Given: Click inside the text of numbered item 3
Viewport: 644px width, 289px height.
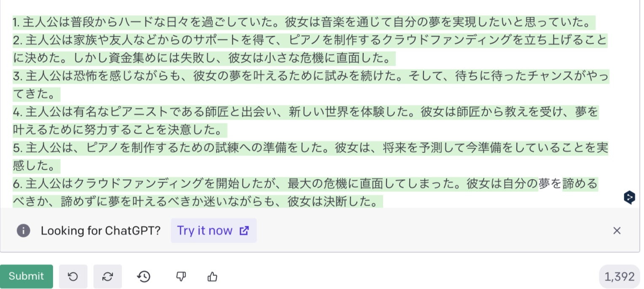Looking at the screenshot, I should [x=295, y=76].
